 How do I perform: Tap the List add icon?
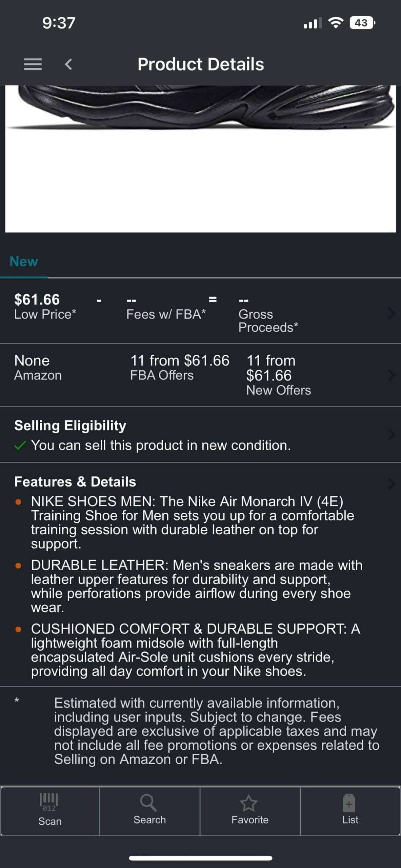[349, 803]
